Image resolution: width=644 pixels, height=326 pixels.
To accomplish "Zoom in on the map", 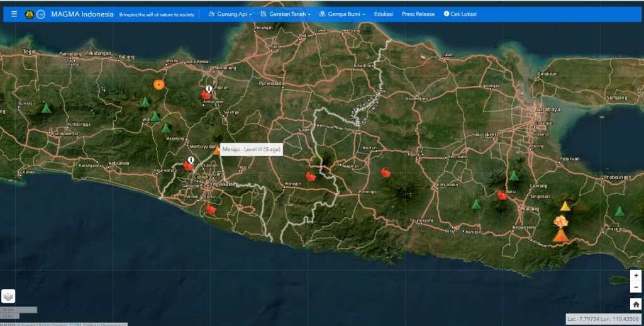I will coord(636,276).
